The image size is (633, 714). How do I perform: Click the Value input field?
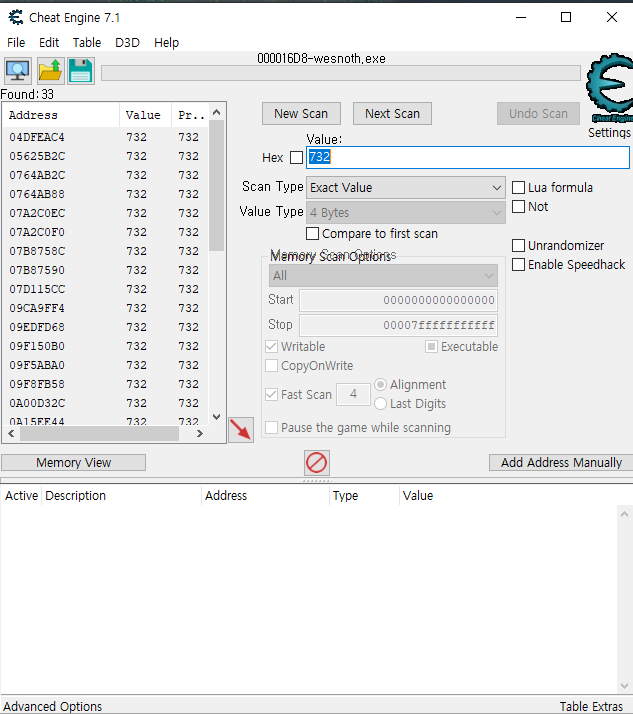point(468,158)
